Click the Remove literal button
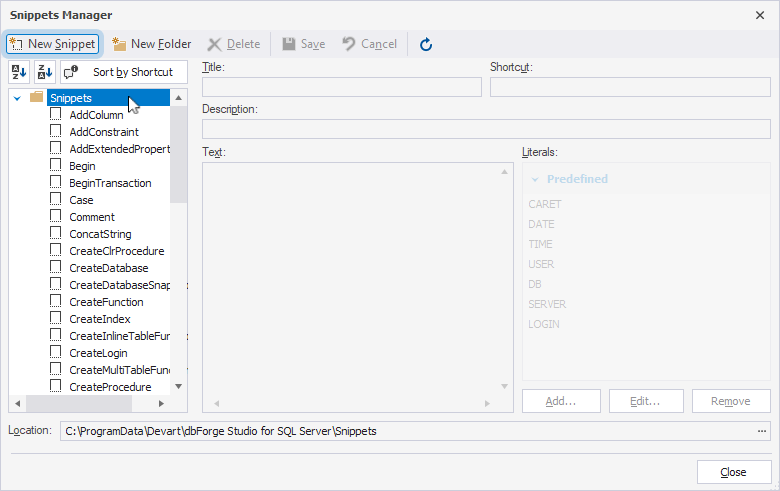Screen dimensions: 780x491 731,401
